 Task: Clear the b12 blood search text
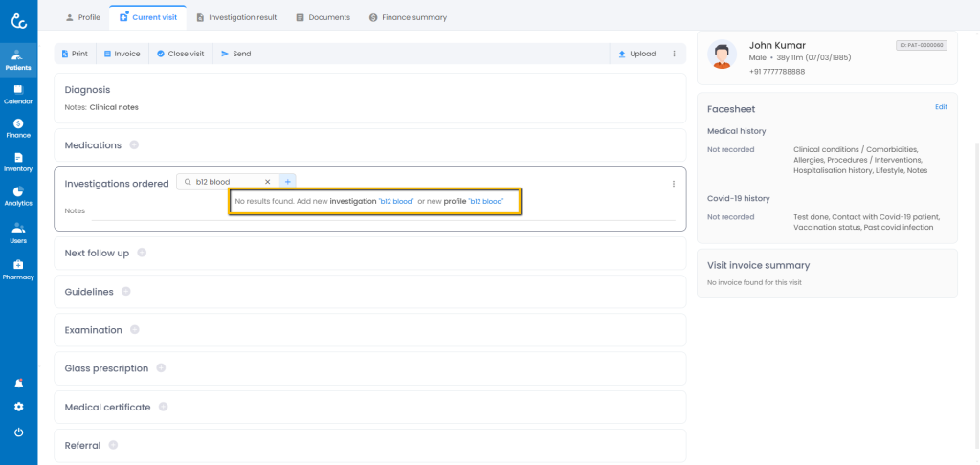(268, 182)
